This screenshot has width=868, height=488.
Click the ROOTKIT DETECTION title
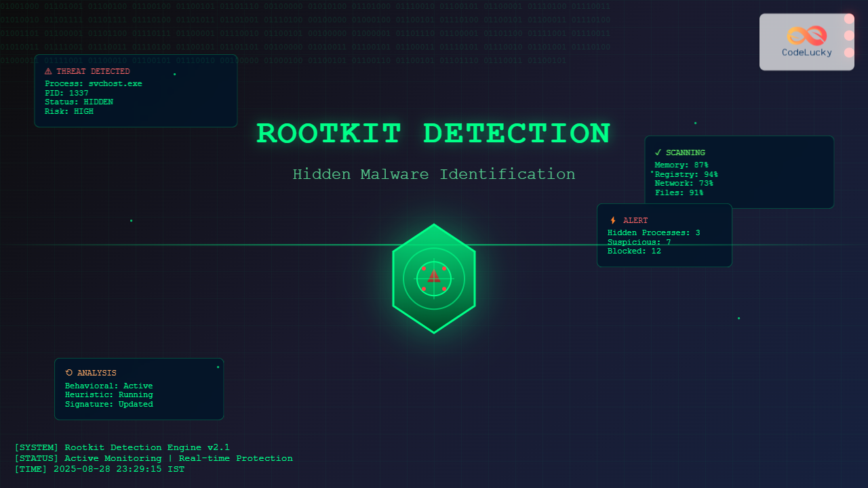433,134
